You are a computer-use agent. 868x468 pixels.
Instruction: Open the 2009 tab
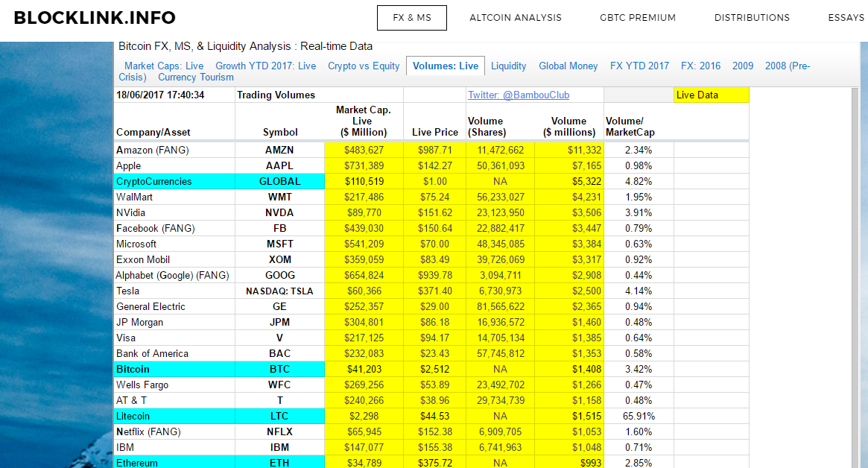point(742,66)
